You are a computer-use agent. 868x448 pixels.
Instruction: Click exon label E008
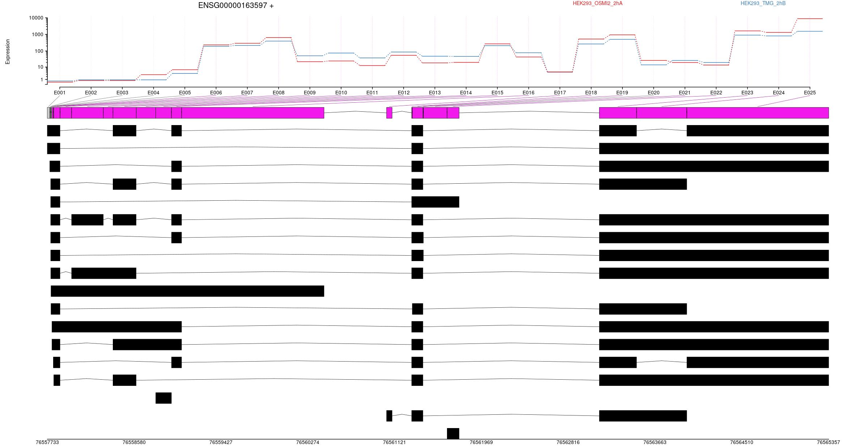(278, 93)
